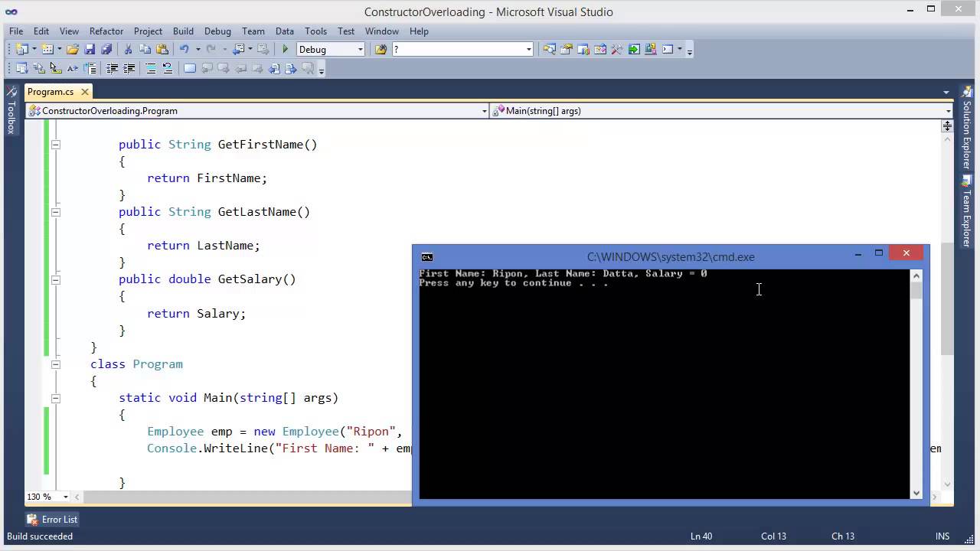The height and width of the screenshot is (551, 980).
Task: Click the Decrease Line Indent icon
Action: 112,68
